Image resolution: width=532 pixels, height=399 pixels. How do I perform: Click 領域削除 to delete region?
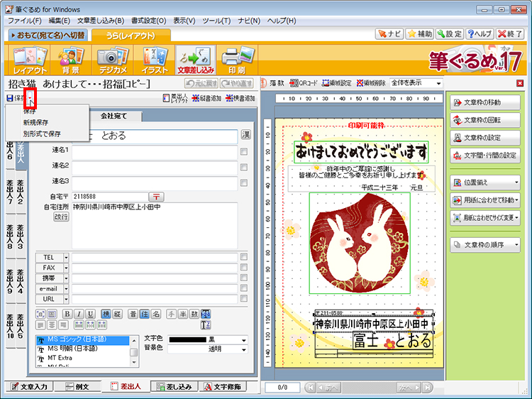371,83
